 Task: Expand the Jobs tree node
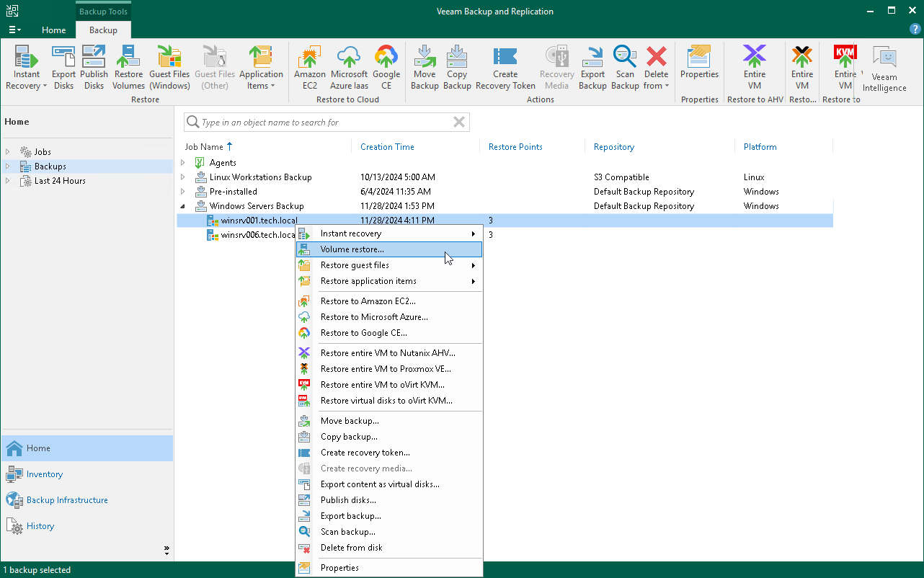[8, 152]
